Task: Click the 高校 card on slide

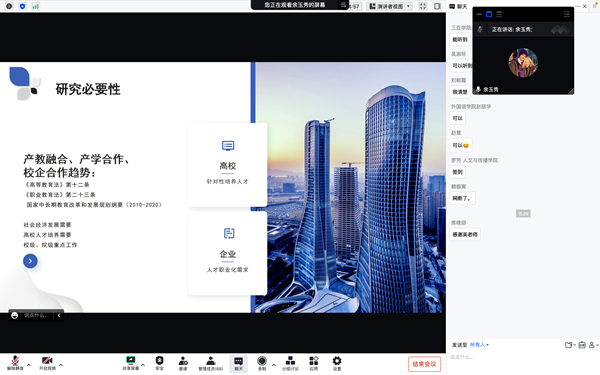Action: click(228, 165)
